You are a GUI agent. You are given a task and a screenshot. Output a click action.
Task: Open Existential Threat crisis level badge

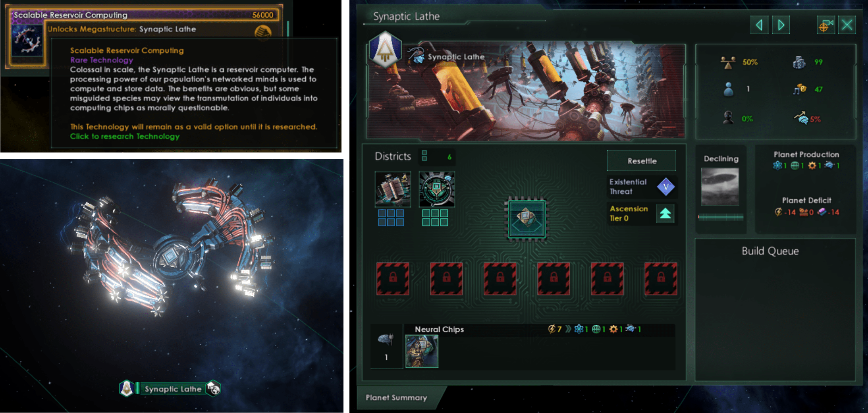666,187
